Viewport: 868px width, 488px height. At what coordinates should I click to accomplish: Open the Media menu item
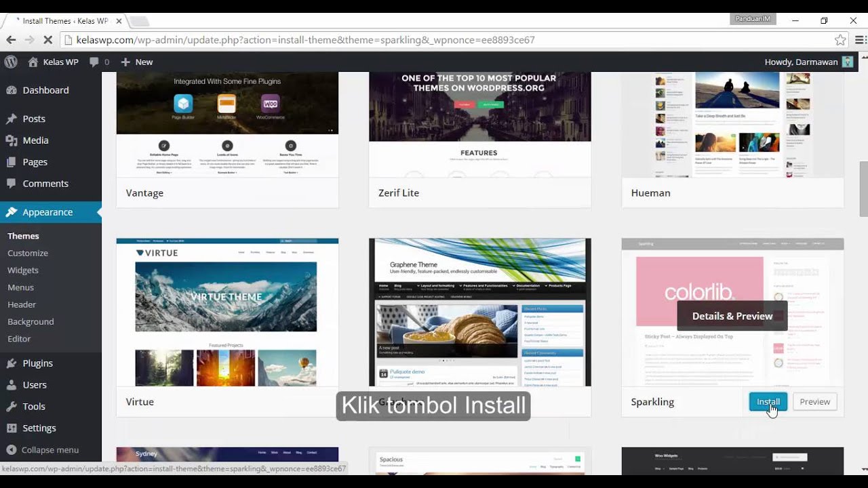point(51,140)
